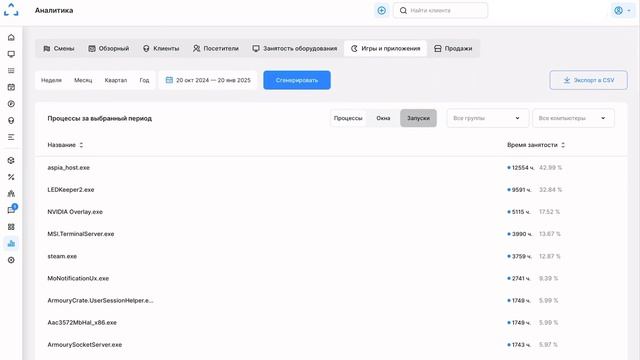Switch to the Обзорный tab
The width and height of the screenshot is (640, 360).
click(109, 49)
